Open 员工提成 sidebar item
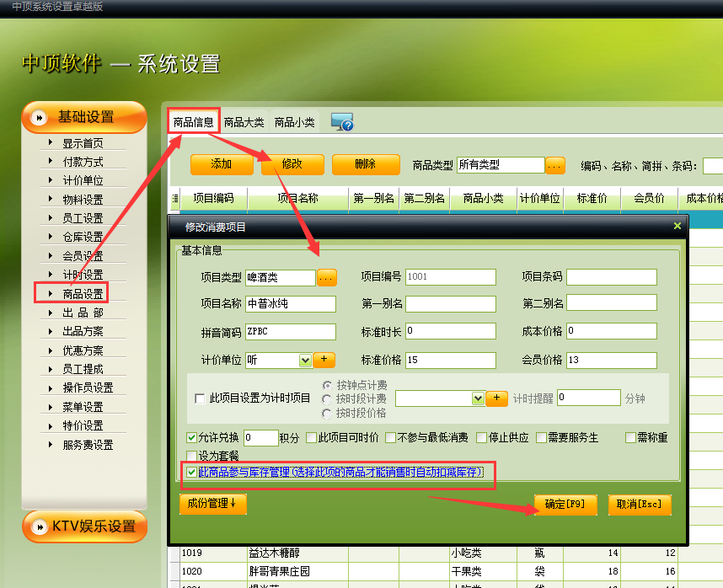 (x=83, y=369)
